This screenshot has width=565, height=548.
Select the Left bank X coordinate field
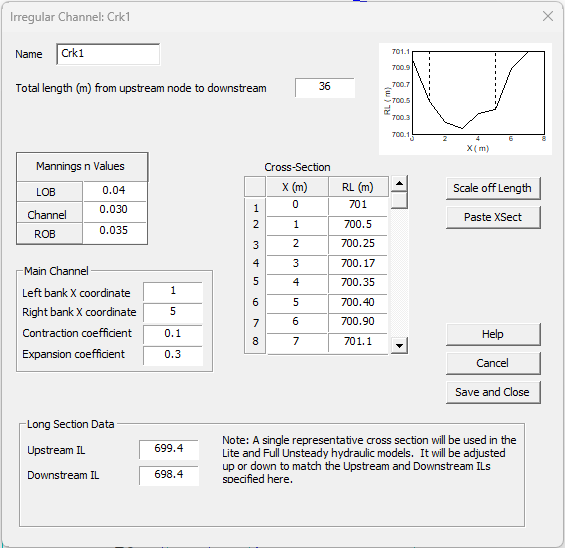pos(173,291)
